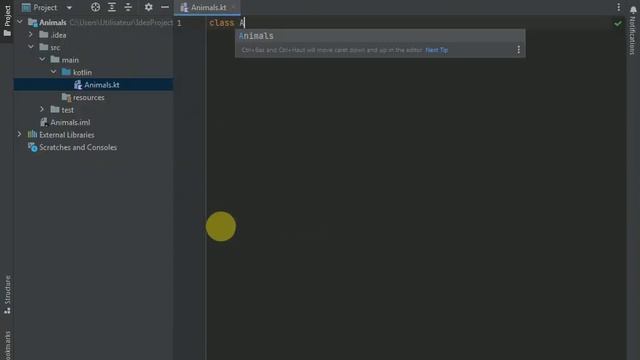Open the Notifications tool window
640x360 pixels.
click(x=633, y=31)
